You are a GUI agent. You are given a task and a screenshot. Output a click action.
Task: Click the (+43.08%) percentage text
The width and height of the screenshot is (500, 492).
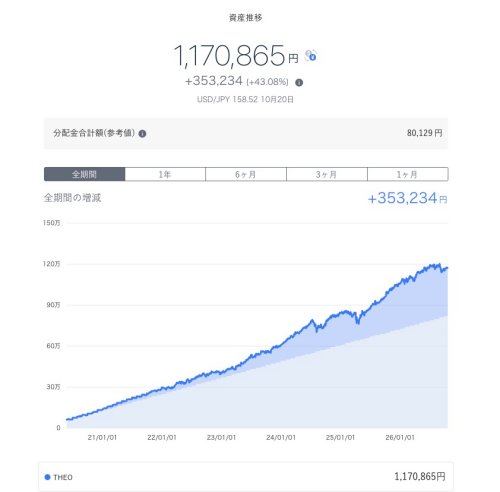click(x=267, y=82)
